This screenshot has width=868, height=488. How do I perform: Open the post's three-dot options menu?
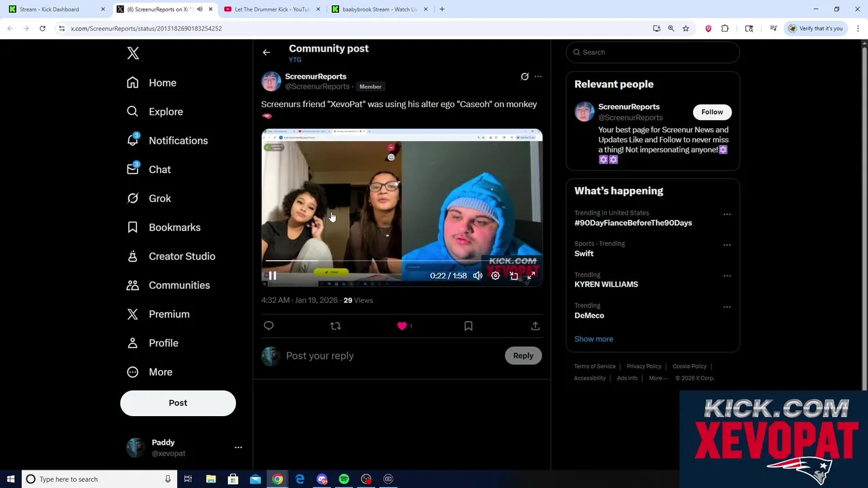(x=538, y=77)
